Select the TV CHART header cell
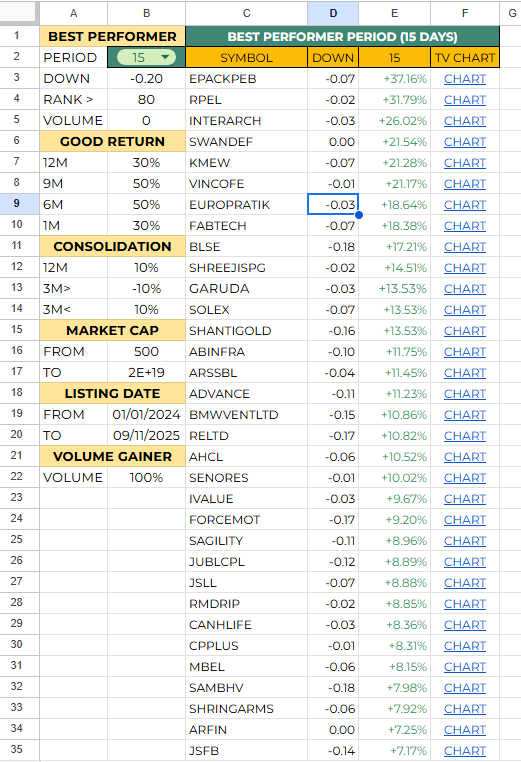The height and width of the screenshot is (762, 521). pos(465,57)
